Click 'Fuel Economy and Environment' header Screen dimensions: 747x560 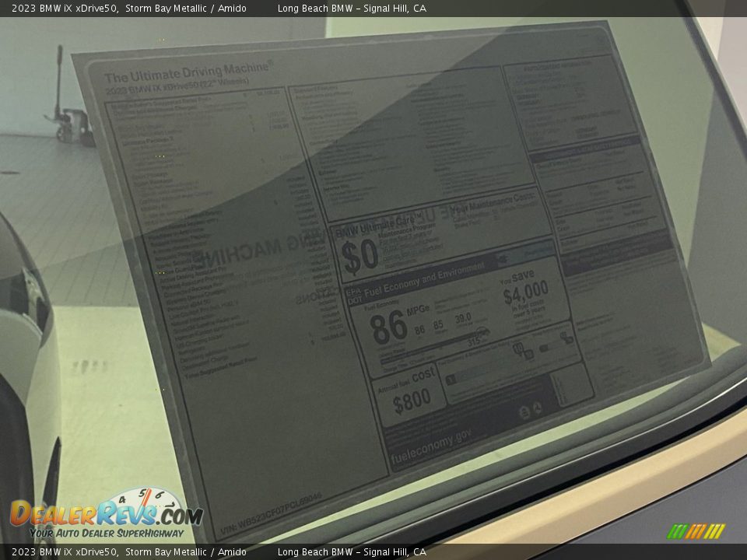[x=424, y=278]
